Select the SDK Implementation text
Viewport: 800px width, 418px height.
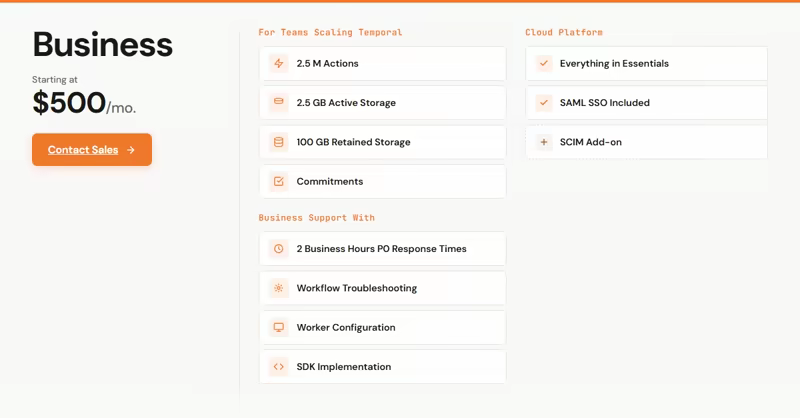tap(344, 366)
